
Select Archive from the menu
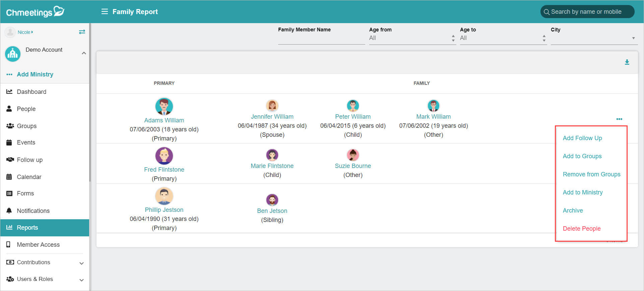[x=573, y=210]
